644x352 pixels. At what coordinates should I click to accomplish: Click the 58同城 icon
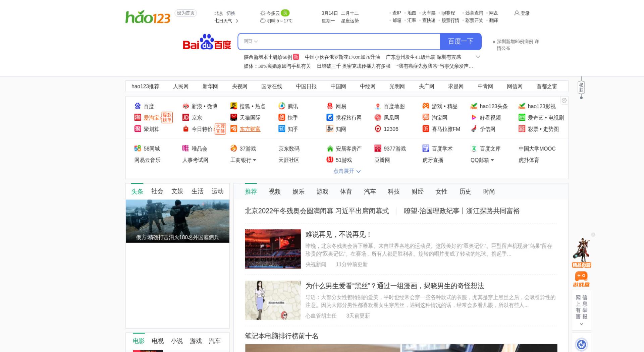coord(138,148)
